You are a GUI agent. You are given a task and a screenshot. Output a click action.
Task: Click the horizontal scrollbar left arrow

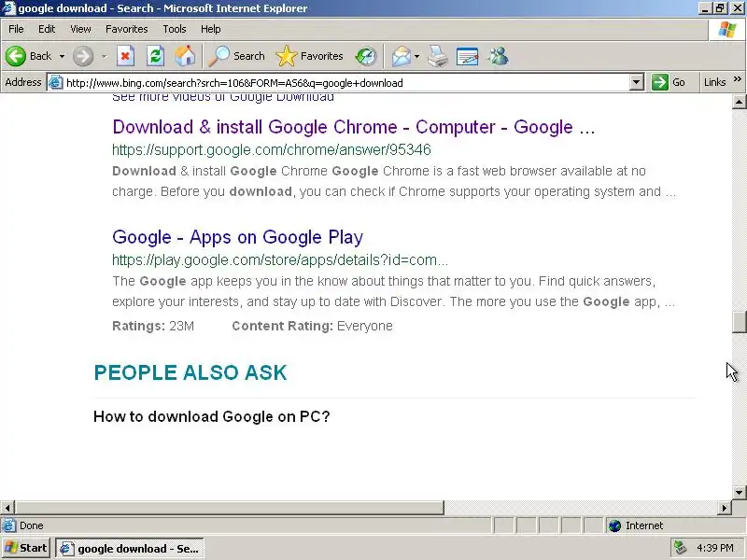tap(7, 508)
